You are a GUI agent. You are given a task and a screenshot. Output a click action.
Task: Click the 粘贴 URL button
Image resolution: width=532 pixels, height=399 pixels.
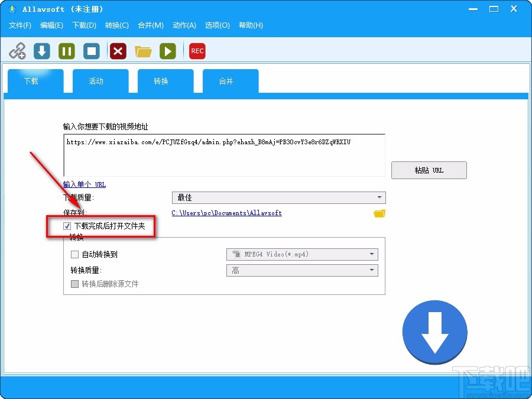coord(429,170)
